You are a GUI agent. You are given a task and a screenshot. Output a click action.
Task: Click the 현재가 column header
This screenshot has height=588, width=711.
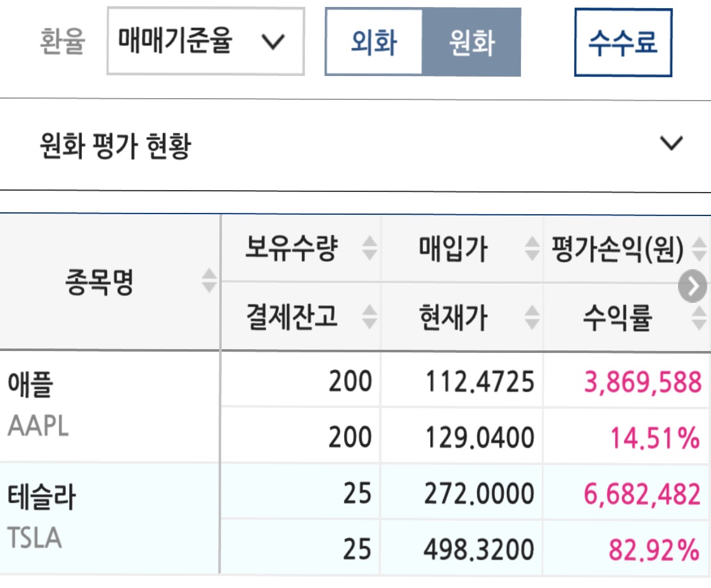453,317
